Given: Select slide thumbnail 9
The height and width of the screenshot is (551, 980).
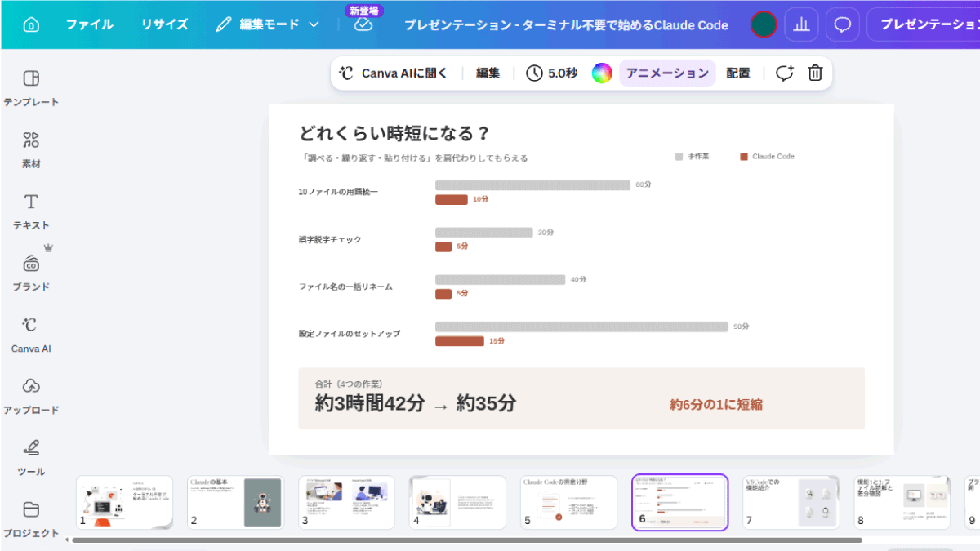Looking at the screenshot, I should point(972,503).
